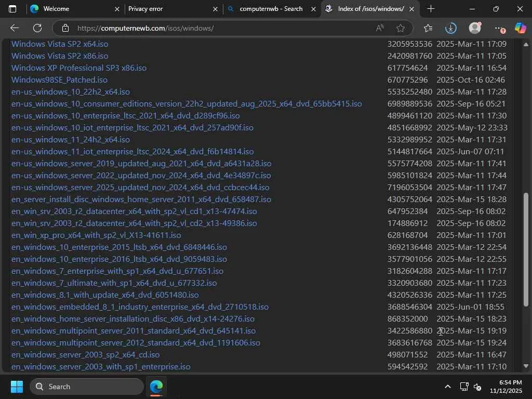Image resolution: width=532 pixels, height=399 pixels.
Task: Download Windows XP Professional SP3 x86.iso
Action: coord(79,68)
